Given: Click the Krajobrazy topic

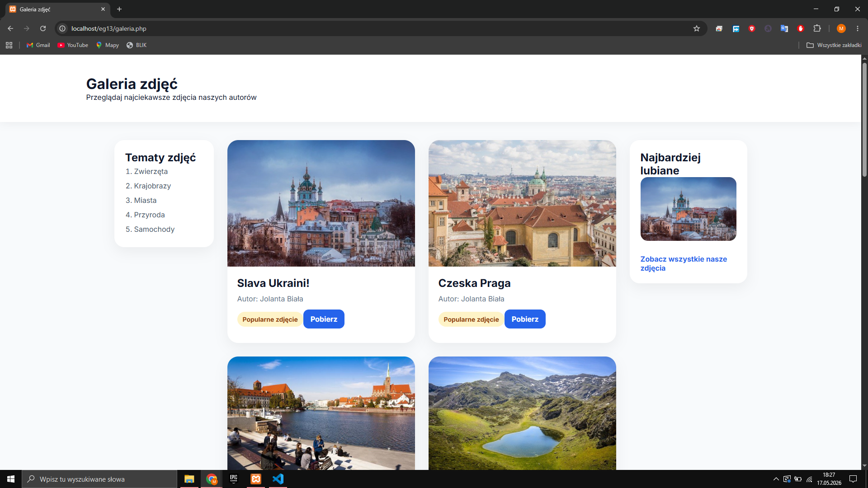Looking at the screenshot, I should tap(152, 186).
